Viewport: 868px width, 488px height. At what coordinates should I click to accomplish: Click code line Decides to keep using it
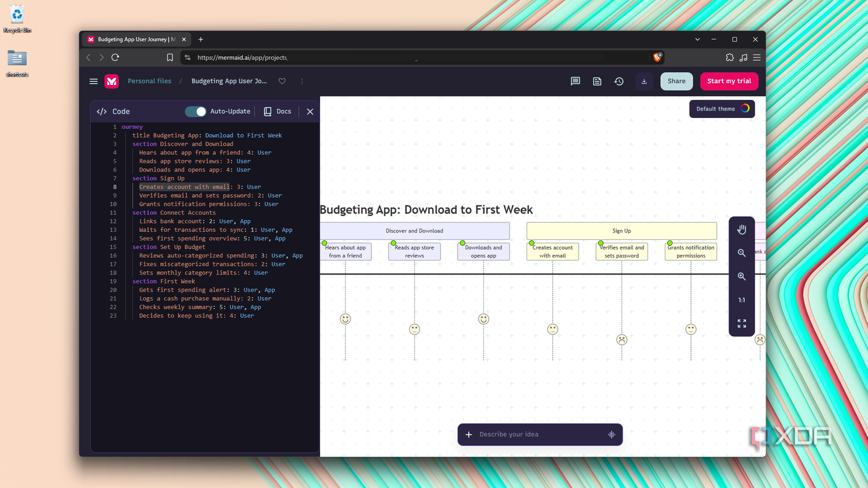(196, 316)
